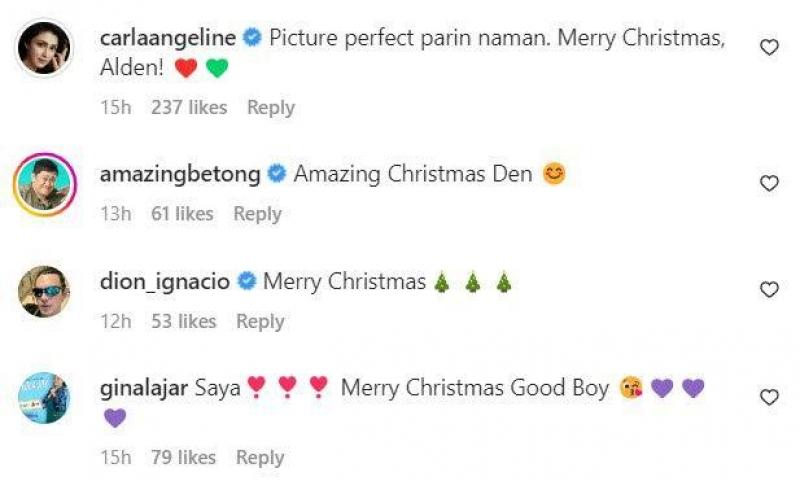800x481 pixels.
Task: Open carlaangeline's profile picture
Action: click(x=44, y=47)
